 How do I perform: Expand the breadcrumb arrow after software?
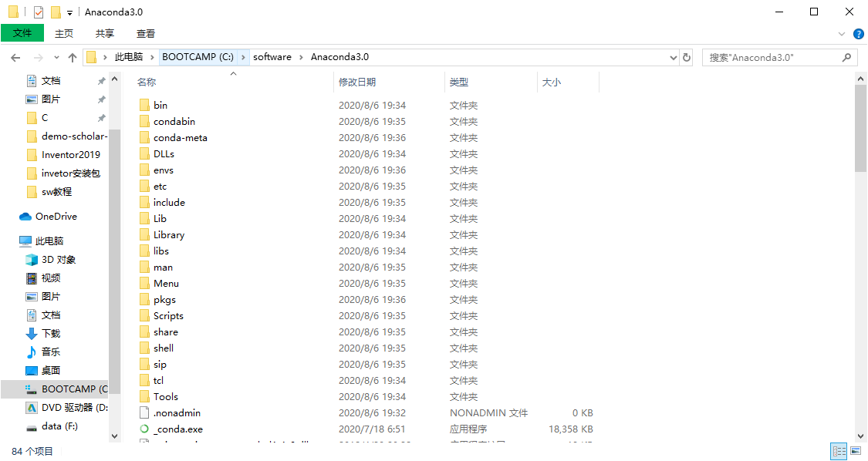coord(301,57)
